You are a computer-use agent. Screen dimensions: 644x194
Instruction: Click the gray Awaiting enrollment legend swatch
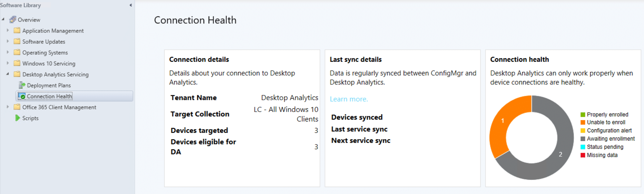[583, 139]
